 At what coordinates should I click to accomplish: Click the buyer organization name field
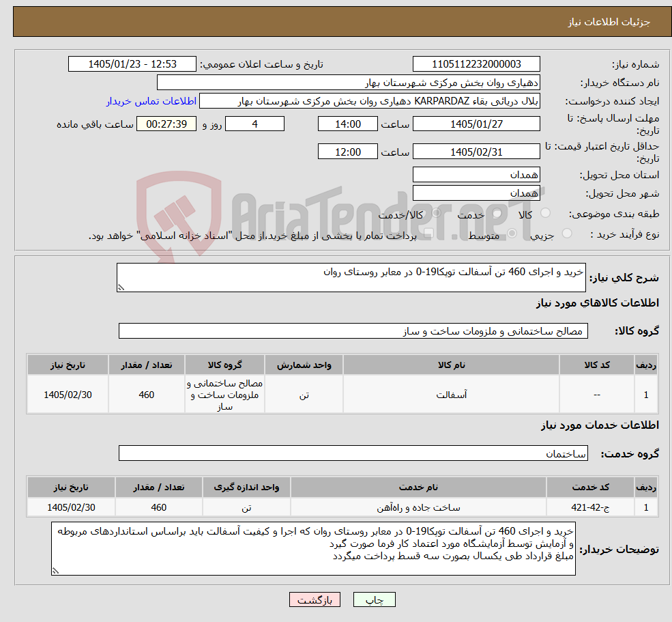pyautogui.click(x=349, y=83)
